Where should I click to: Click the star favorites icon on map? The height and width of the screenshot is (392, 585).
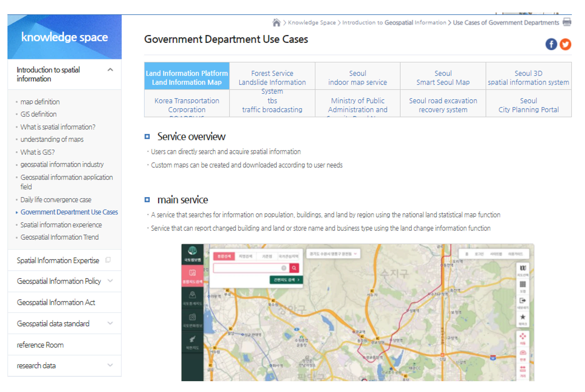pyautogui.click(x=522, y=317)
